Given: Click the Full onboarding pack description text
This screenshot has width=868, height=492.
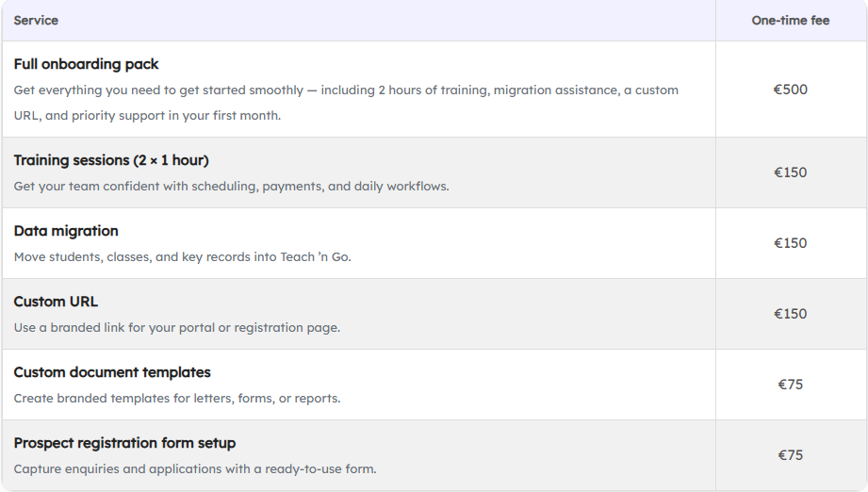Looking at the screenshot, I should [x=345, y=90].
